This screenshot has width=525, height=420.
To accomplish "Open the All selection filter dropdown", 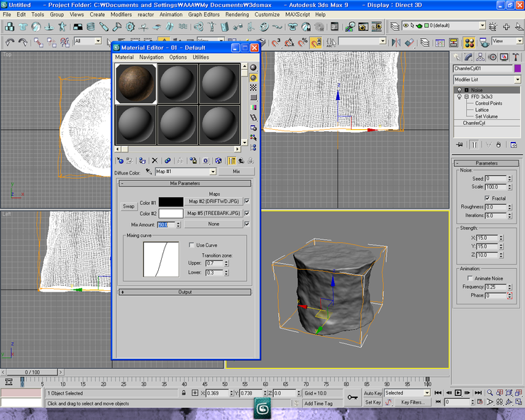I will [98, 41].
